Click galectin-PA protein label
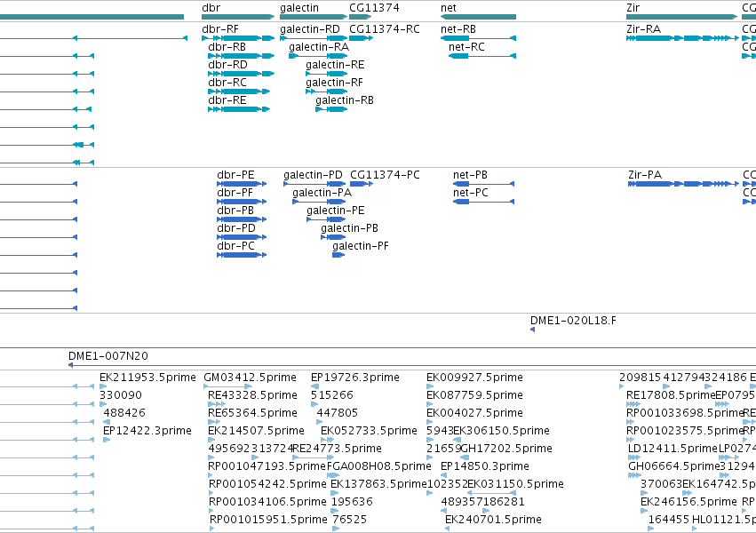The width and height of the screenshot is (756, 533). point(322,193)
